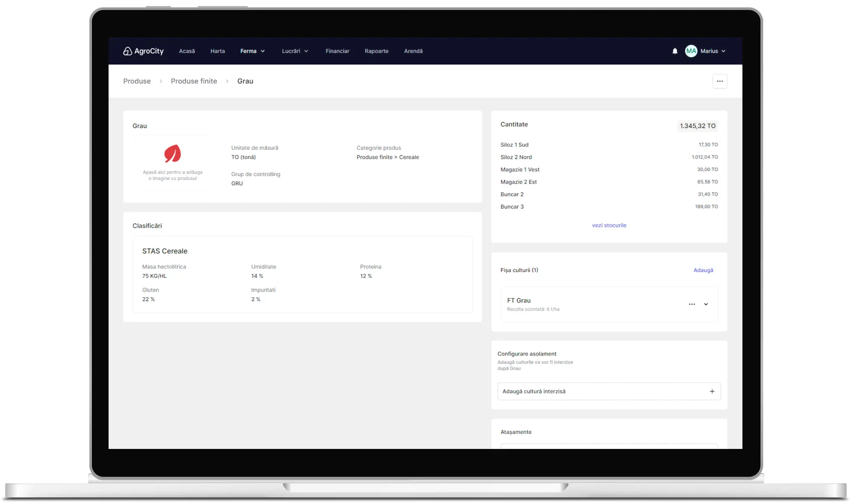Screen dimensions: 851x504
Task: Expand the Marius account menu
Action: coord(723,51)
